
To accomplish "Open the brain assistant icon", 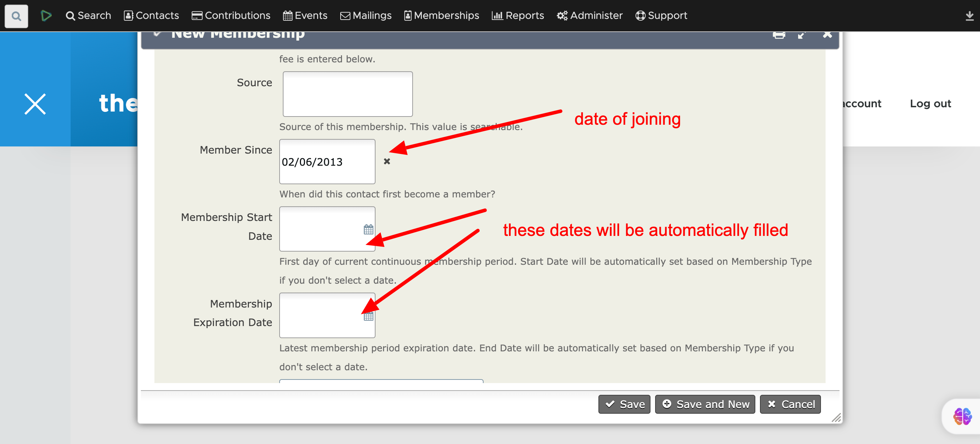I will click(x=962, y=416).
